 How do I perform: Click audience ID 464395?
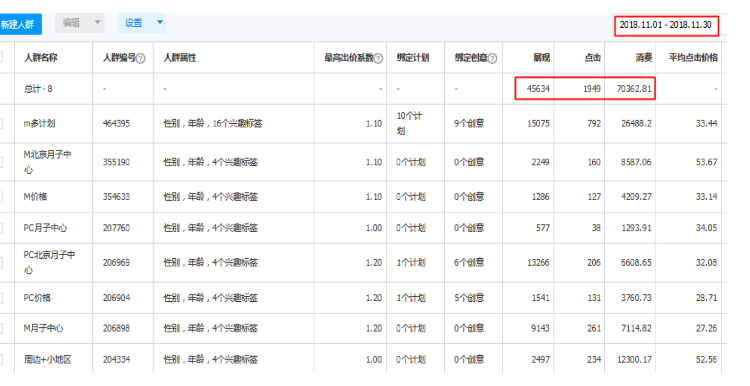coord(116,123)
